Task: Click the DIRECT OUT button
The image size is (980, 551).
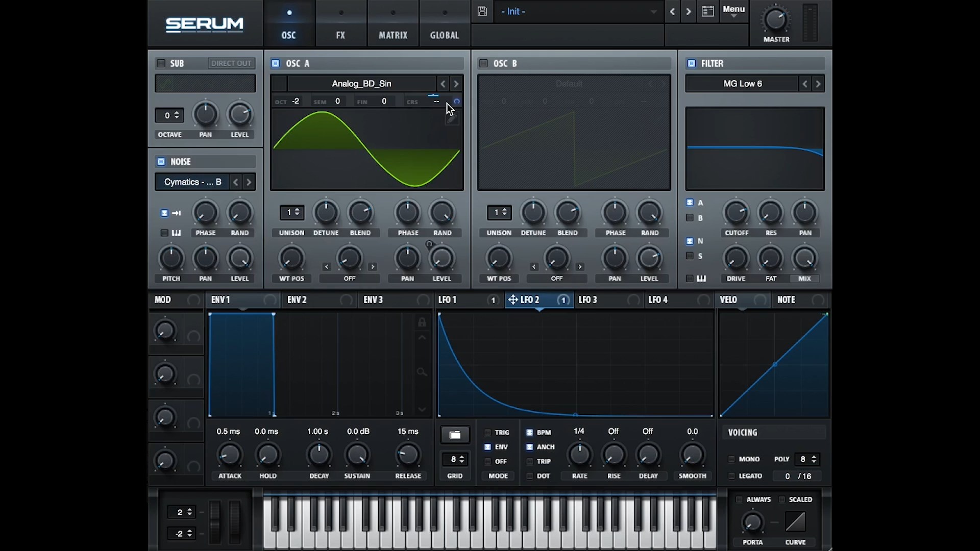Action: tap(231, 63)
